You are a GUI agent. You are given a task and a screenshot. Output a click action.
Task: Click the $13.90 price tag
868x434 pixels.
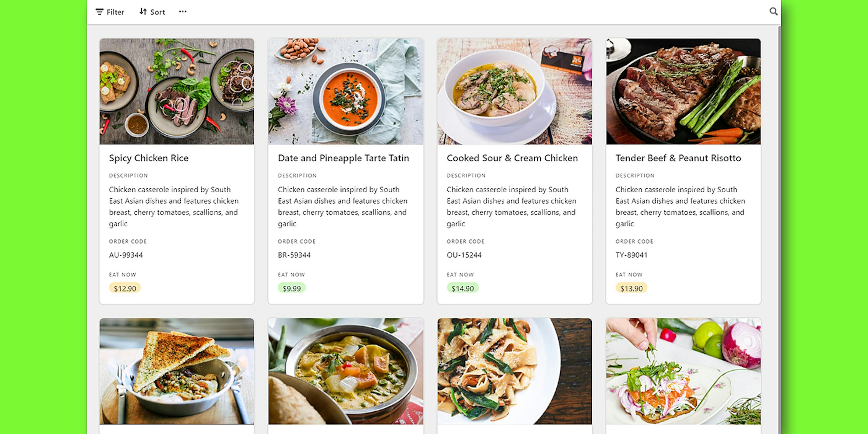(632, 288)
